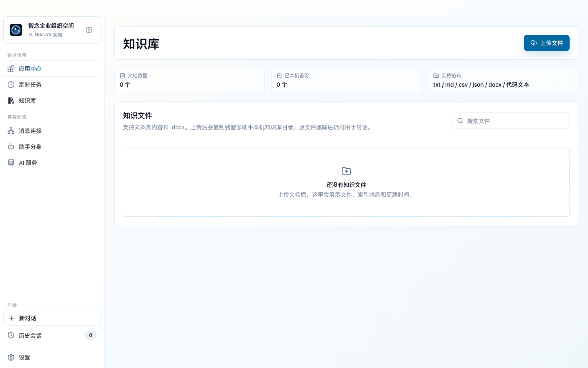Click the 设置 gear icon
This screenshot has height=368, width=588.
11,357
